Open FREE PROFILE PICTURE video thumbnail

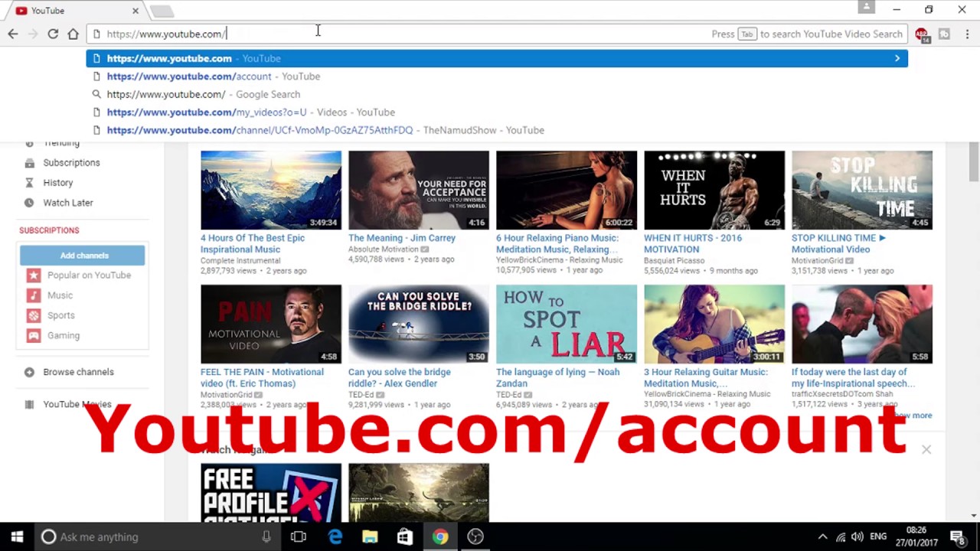tap(271, 493)
